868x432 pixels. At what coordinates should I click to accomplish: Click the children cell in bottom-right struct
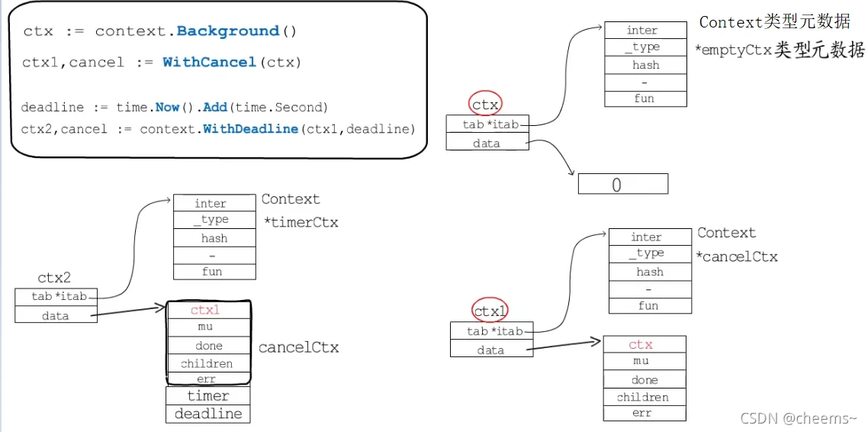tap(645, 397)
